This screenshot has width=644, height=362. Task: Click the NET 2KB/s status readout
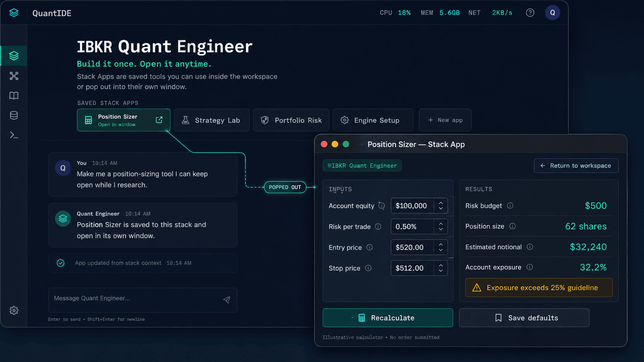[x=490, y=13]
